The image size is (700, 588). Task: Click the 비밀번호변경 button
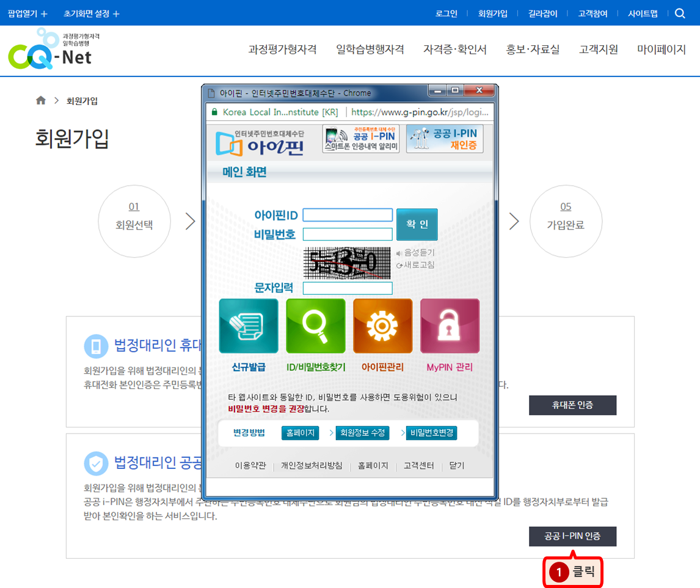431,433
